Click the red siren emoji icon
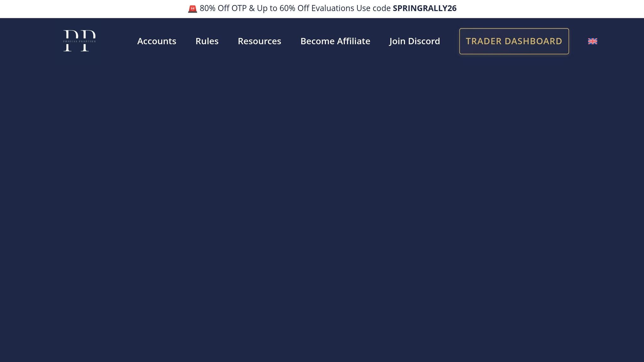The width and height of the screenshot is (644, 362). click(x=192, y=9)
